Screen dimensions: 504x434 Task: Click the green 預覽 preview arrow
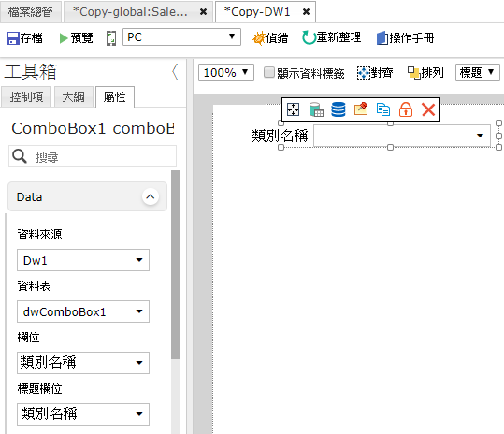[x=64, y=38]
